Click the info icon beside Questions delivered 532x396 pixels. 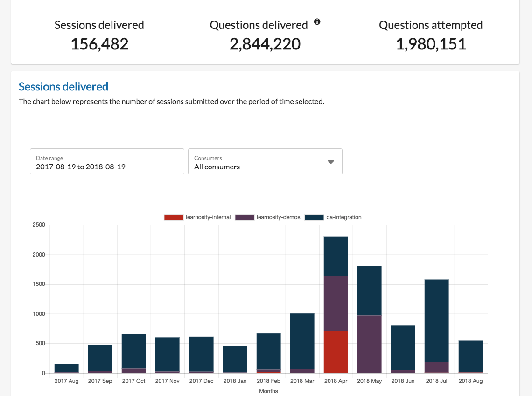click(x=317, y=22)
